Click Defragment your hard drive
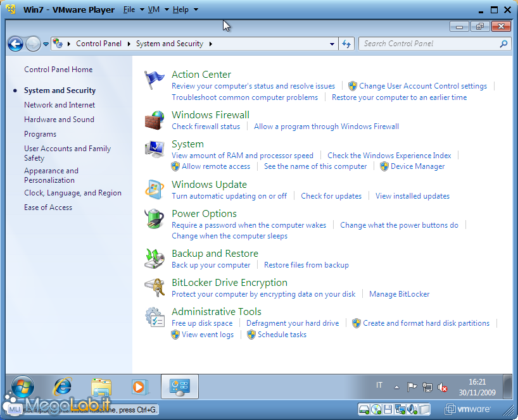The width and height of the screenshot is (518, 420). coord(293,323)
